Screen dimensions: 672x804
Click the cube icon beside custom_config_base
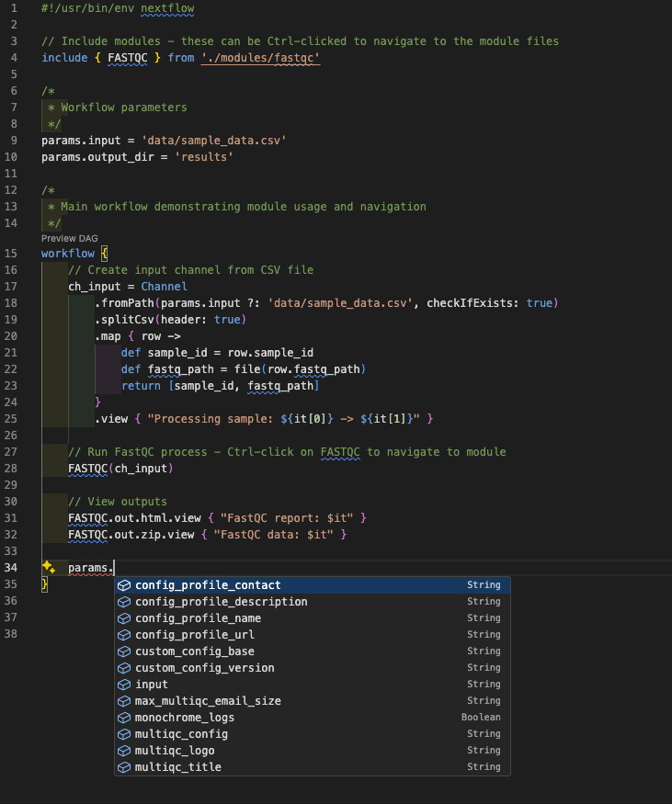(x=124, y=651)
